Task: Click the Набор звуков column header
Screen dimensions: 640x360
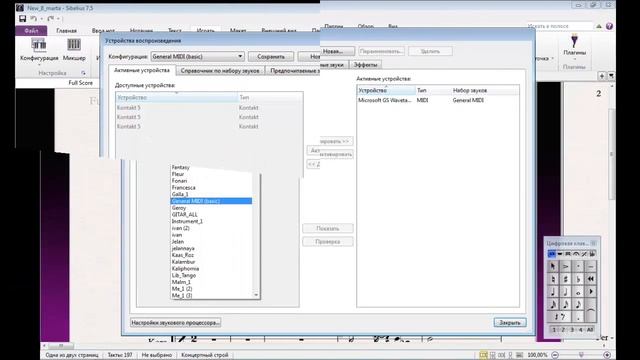Action: [485, 90]
